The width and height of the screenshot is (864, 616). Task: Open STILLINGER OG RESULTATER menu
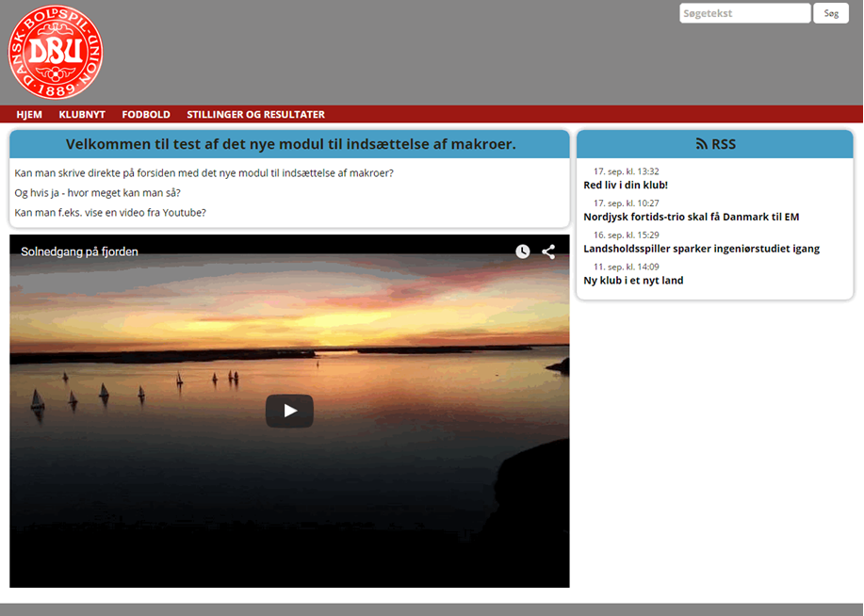(255, 114)
